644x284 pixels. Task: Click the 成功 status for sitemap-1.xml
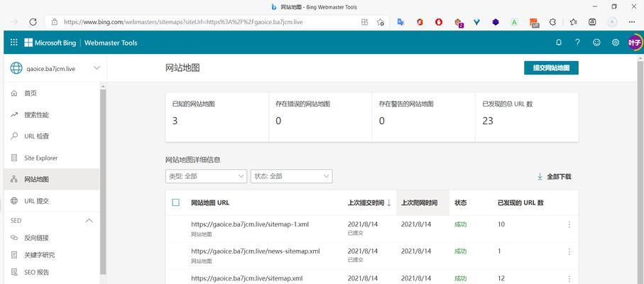click(x=460, y=224)
